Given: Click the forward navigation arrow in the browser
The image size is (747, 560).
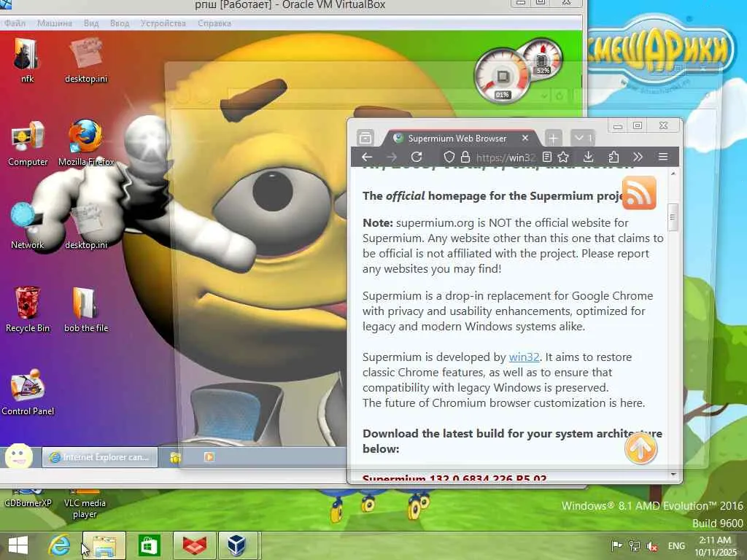Looking at the screenshot, I should click(x=392, y=157).
